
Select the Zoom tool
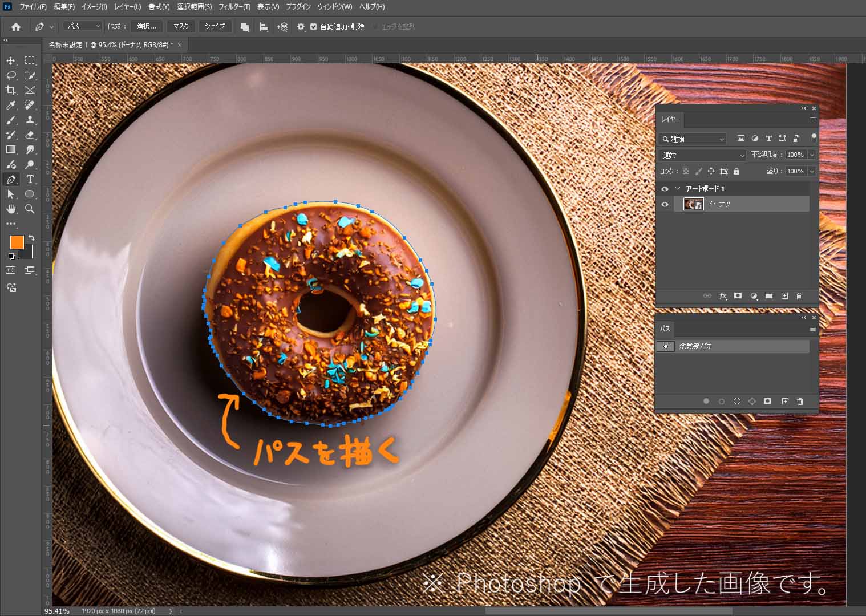tap(30, 209)
